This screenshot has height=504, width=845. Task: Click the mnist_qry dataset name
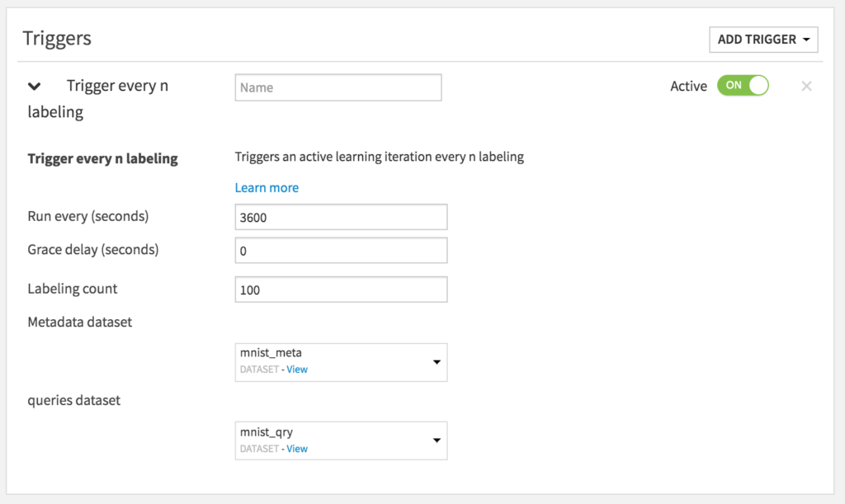(x=267, y=432)
